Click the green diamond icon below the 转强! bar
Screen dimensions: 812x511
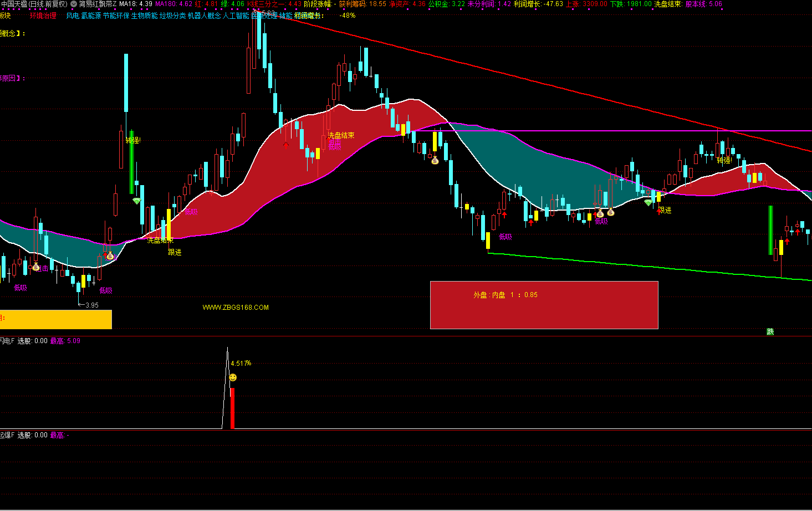136,201
